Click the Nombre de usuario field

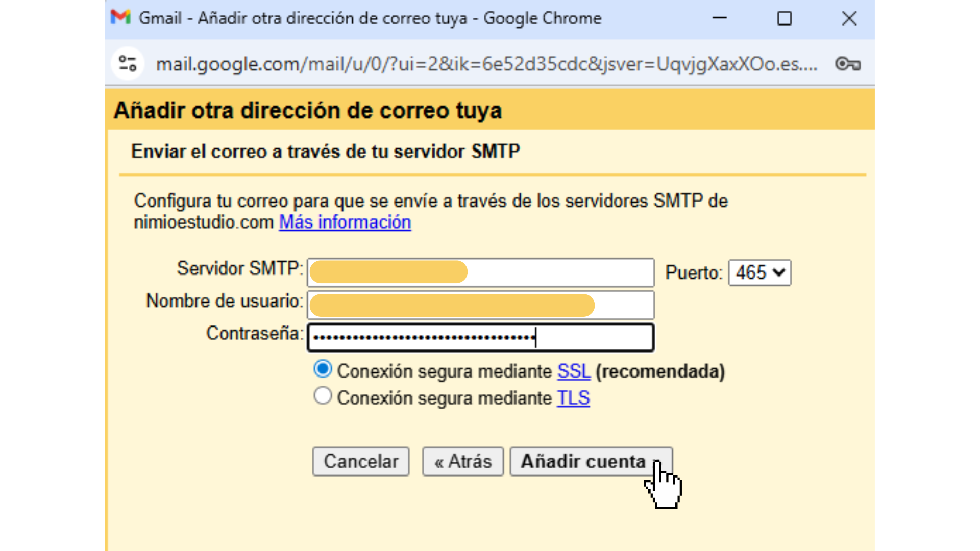point(480,305)
